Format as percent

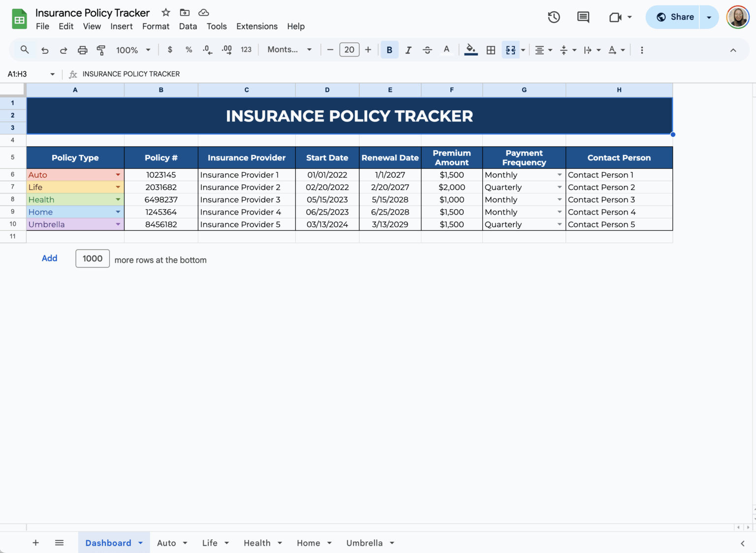point(189,50)
